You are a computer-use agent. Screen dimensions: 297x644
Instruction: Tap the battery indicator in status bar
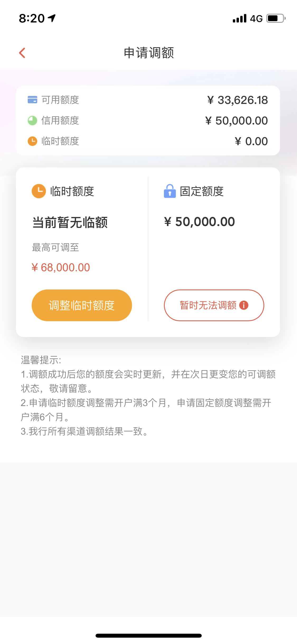click(276, 19)
